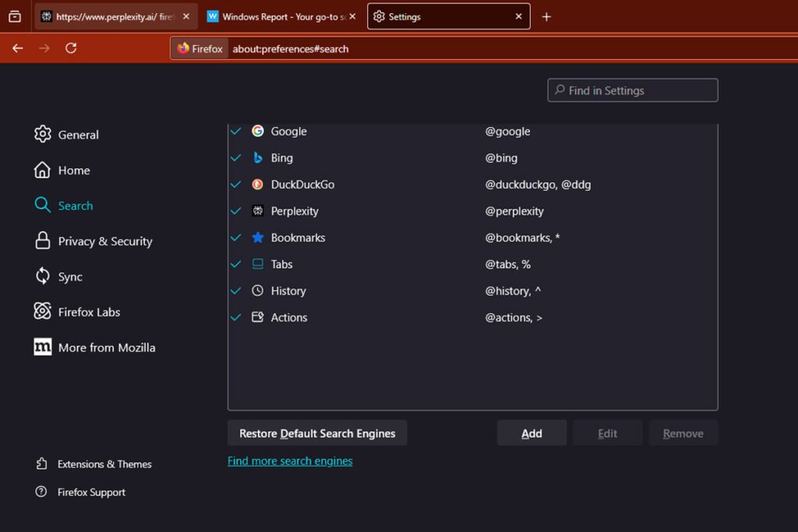Uncheck the Google search engine checkmark

pyautogui.click(x=235, y=131)
